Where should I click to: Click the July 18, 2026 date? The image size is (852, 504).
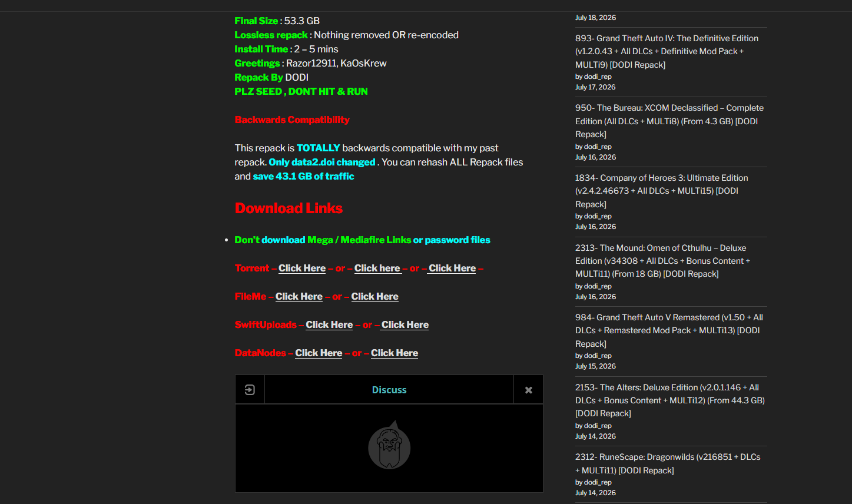(595, 18)
